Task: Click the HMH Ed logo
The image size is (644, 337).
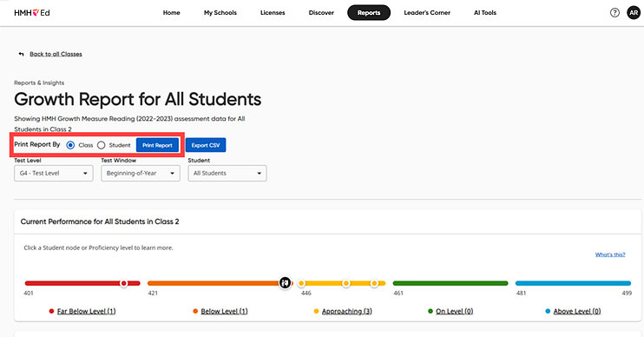Action: 31,13
